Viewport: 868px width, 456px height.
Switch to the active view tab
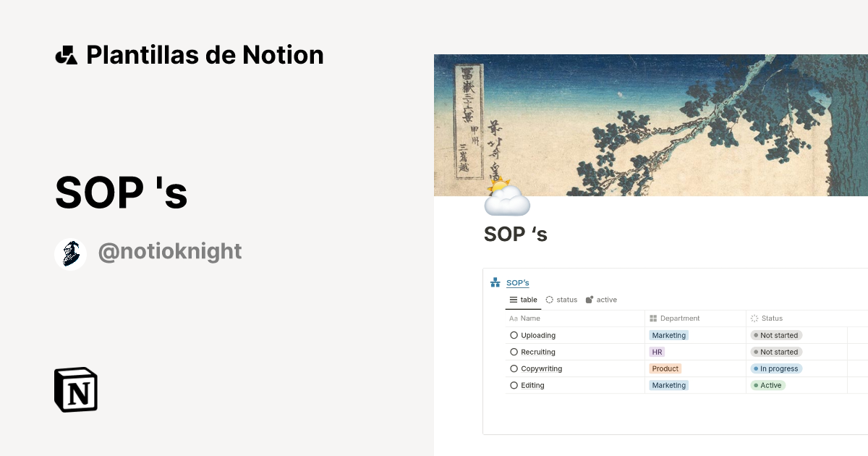pos(601,299)
